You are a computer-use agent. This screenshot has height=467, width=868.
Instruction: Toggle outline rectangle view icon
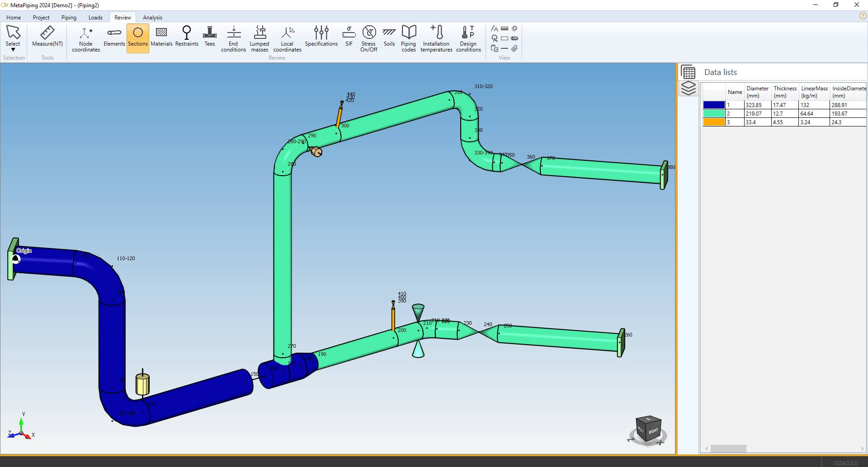coord(505,38)
